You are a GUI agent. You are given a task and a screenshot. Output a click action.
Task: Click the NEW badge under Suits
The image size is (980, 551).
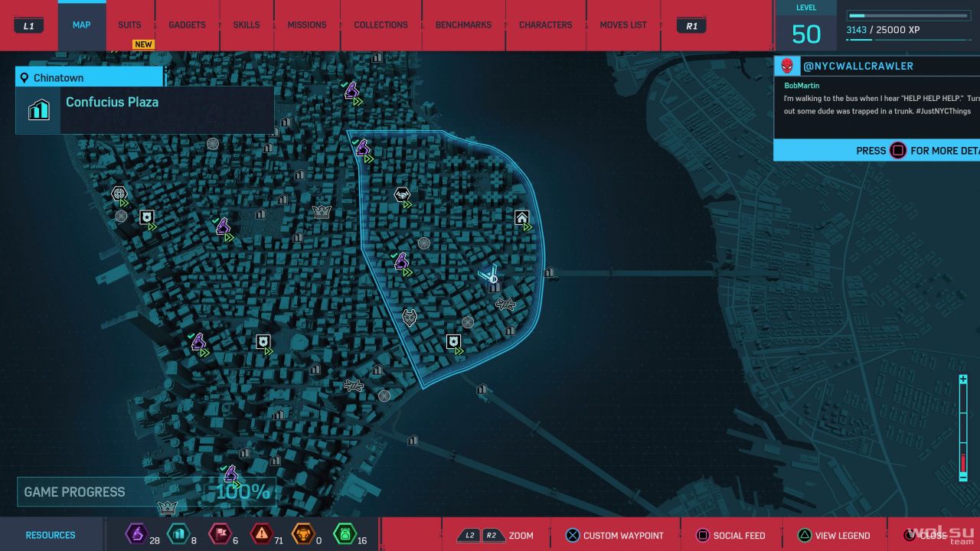pyautogui.click(x=143, y=44)
